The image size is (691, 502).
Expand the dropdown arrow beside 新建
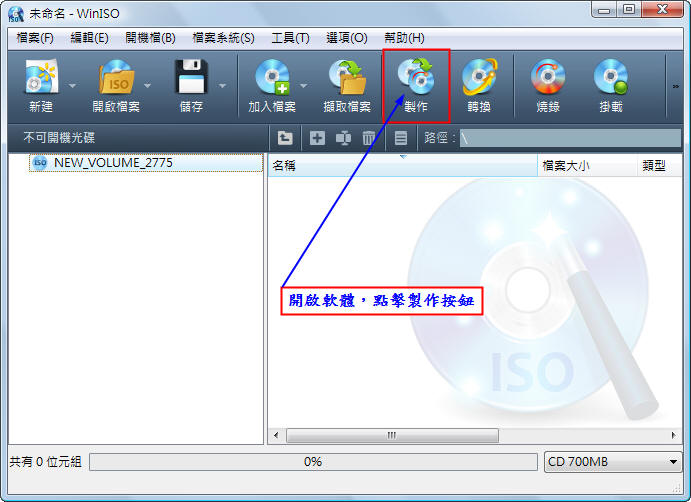pos(73,86)
